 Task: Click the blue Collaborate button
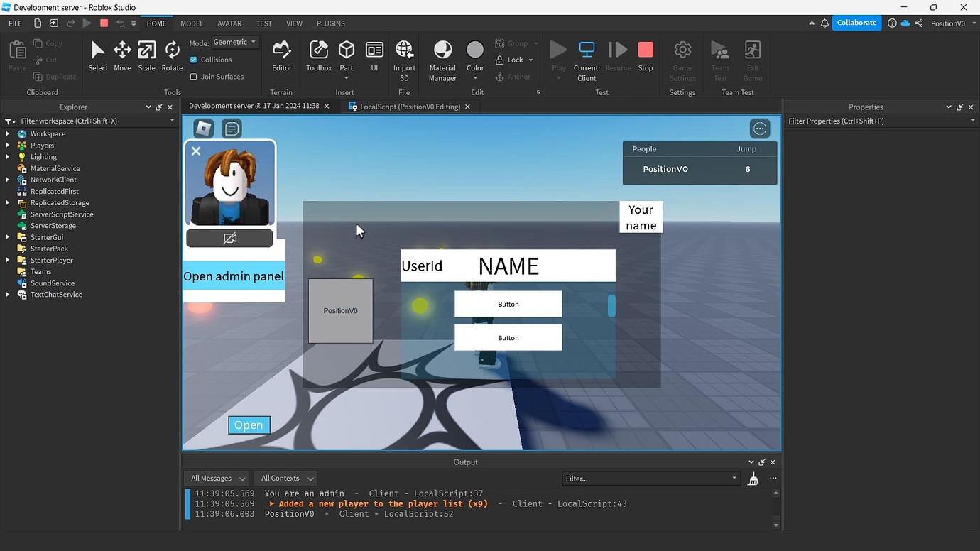(856, 22)
